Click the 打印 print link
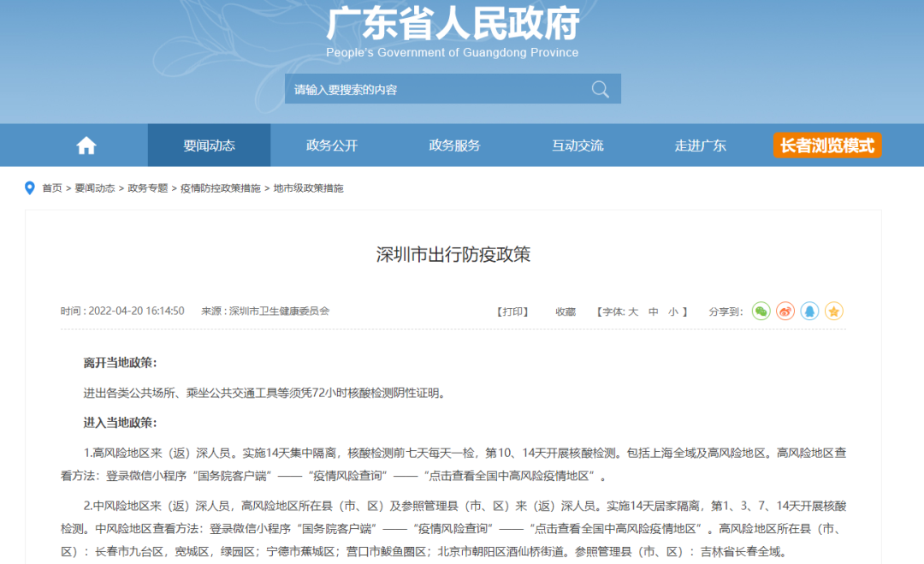 512,312
